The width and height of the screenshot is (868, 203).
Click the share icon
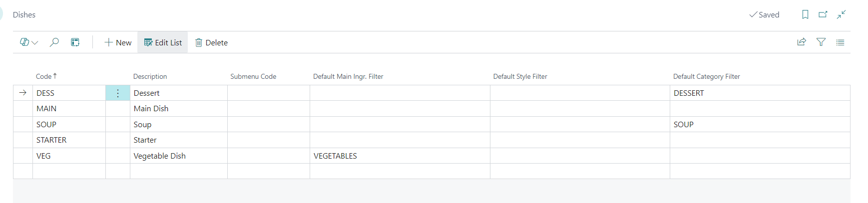pyautogui.click(x=802, y=42)
